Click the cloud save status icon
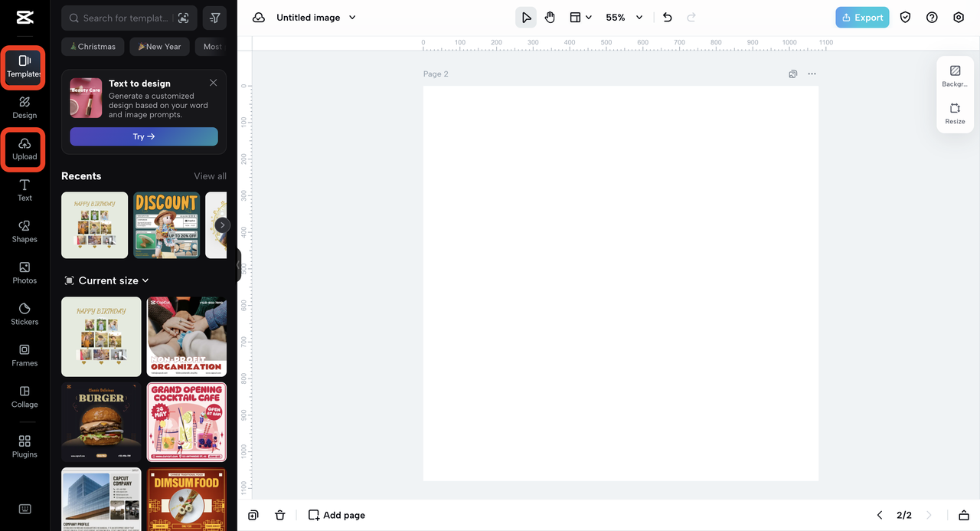The height and width of the screenshot is (531, 980). pos(259,18)
